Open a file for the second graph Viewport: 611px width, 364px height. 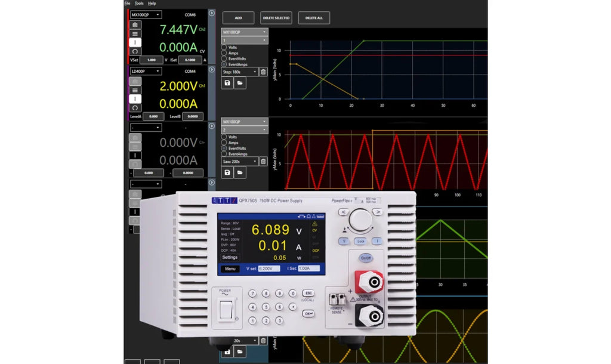[239, 172]
